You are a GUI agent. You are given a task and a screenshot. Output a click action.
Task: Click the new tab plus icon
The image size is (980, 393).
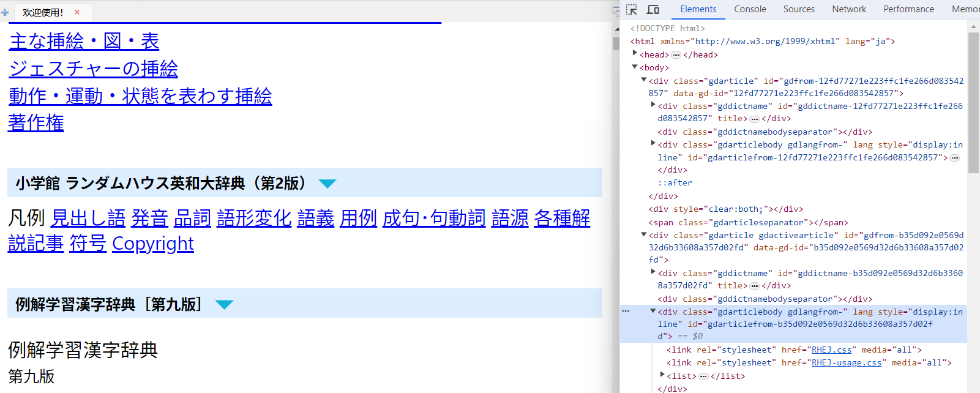click(x=5, y=12)
